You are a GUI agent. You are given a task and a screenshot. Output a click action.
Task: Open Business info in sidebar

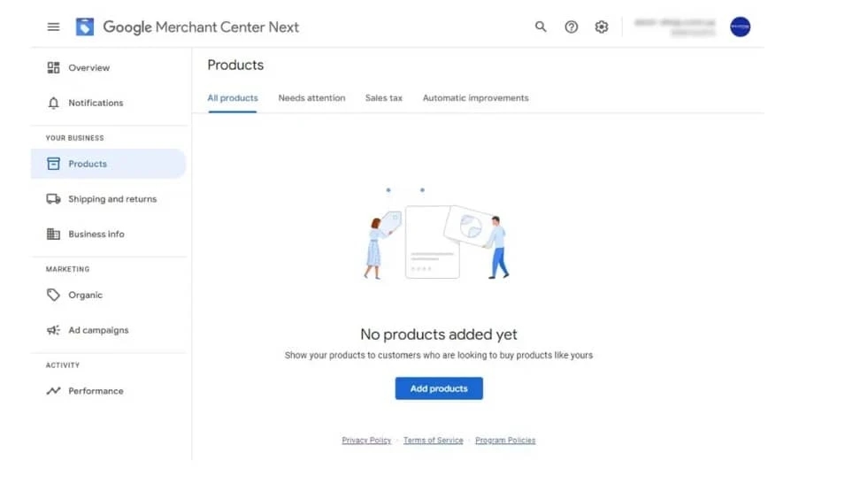click(x=96, y=234)
